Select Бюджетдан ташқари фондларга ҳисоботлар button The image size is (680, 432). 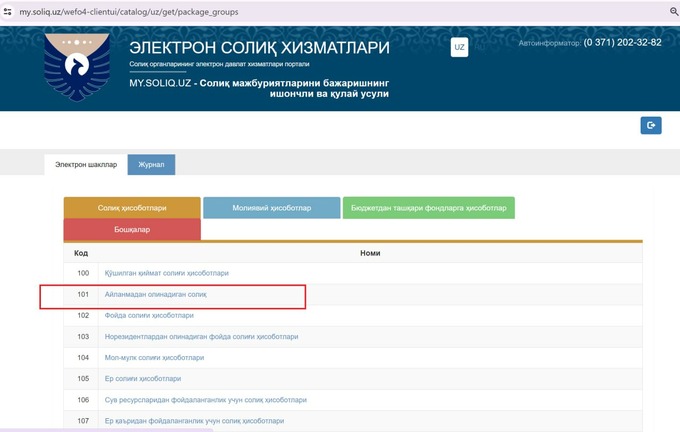[428, 208]
